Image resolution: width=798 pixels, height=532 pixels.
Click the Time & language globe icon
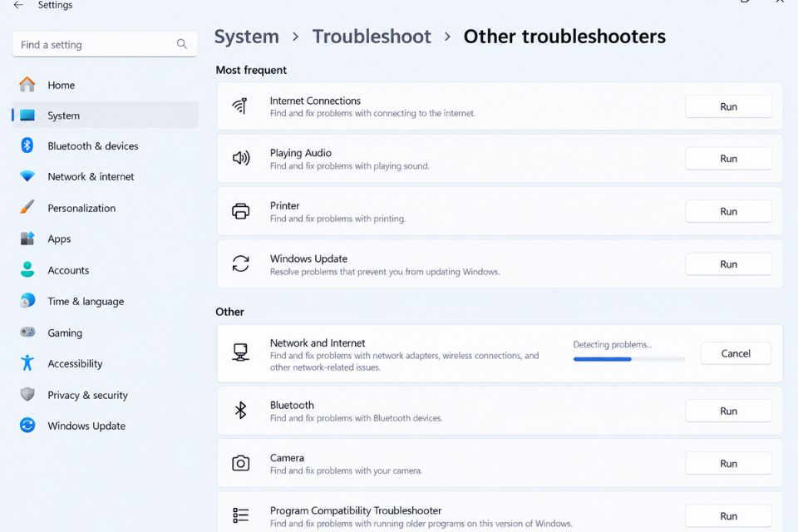[x=27, y=301]
